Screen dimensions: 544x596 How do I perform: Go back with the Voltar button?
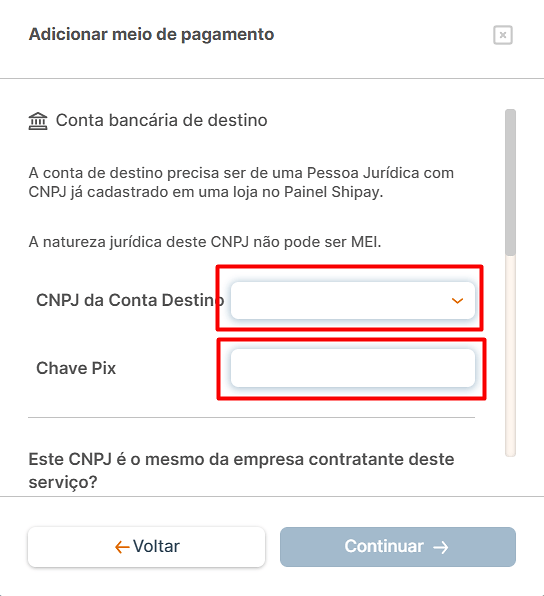point(146,547)
